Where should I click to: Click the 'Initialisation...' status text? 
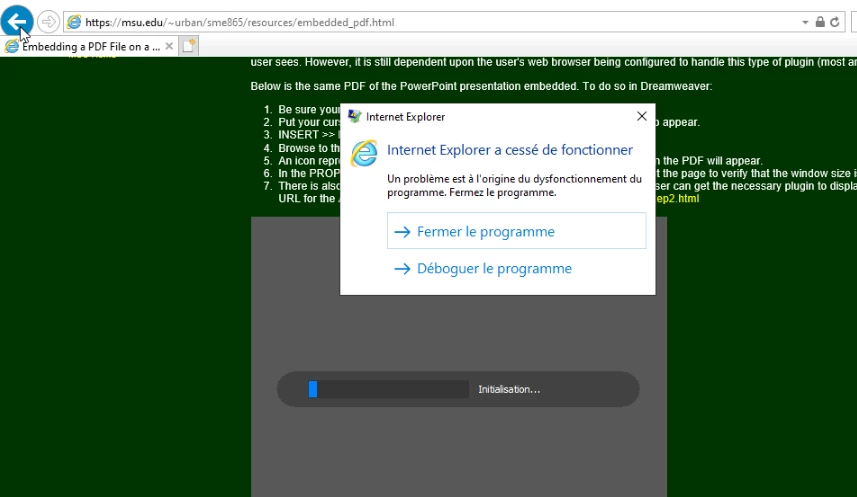509,389
